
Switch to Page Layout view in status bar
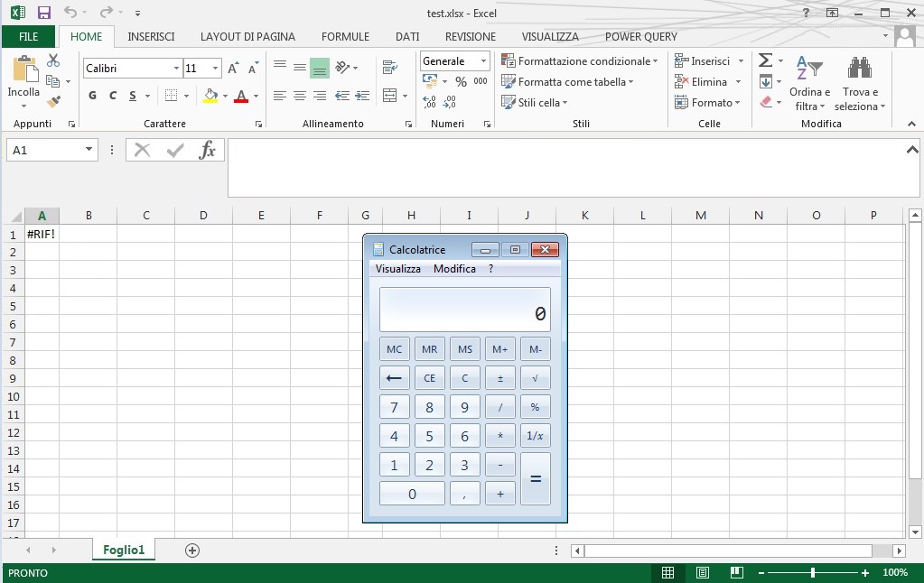[703, 572]
